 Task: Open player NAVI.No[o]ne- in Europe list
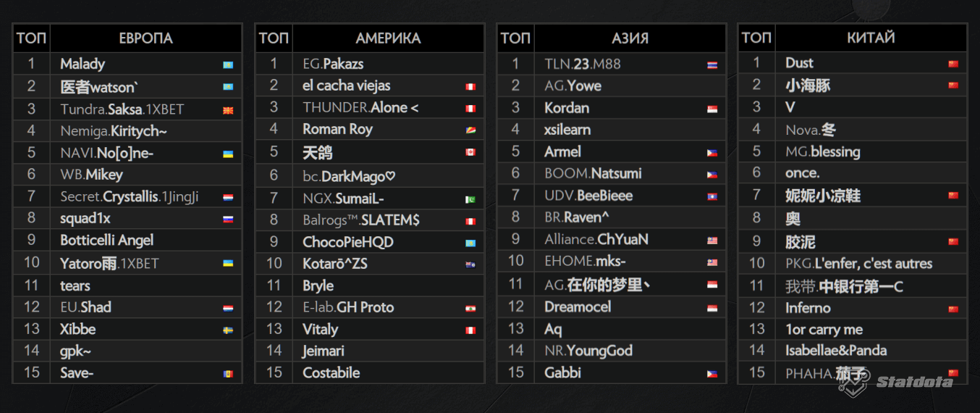[x=107, y=153]
